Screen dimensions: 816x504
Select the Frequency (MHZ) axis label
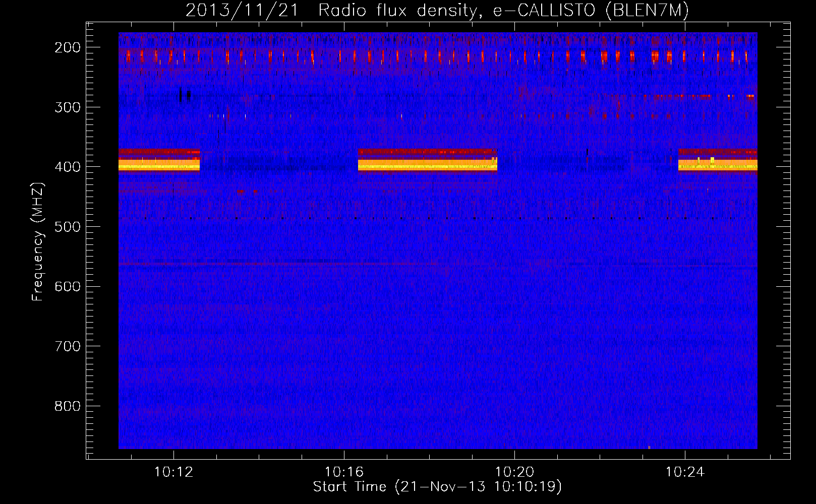tap(38, 241)
